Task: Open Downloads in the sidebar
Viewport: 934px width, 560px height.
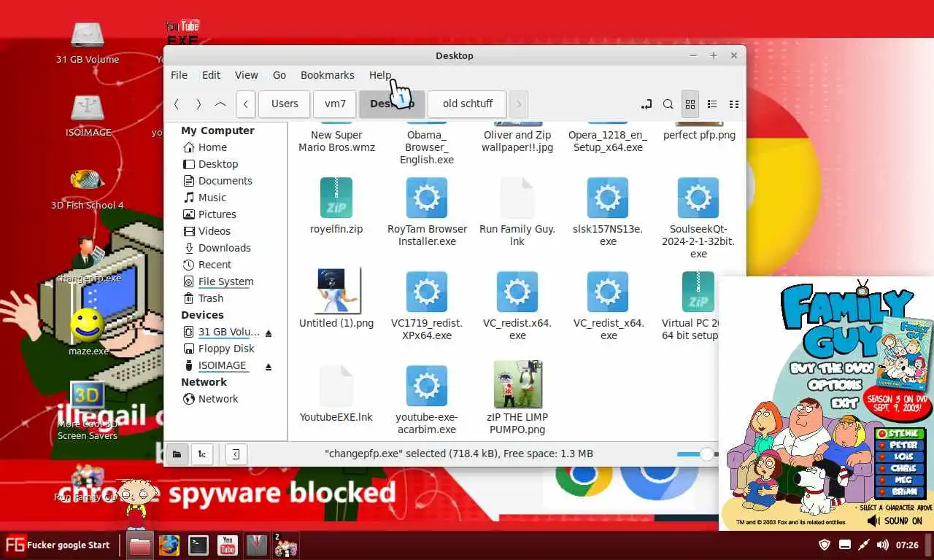Action: pos(224,248)
